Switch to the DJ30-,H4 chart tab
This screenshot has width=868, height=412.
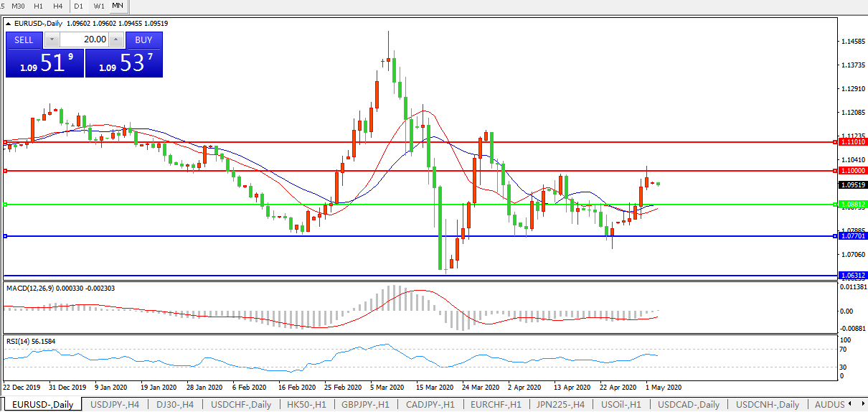pos(174,405)
